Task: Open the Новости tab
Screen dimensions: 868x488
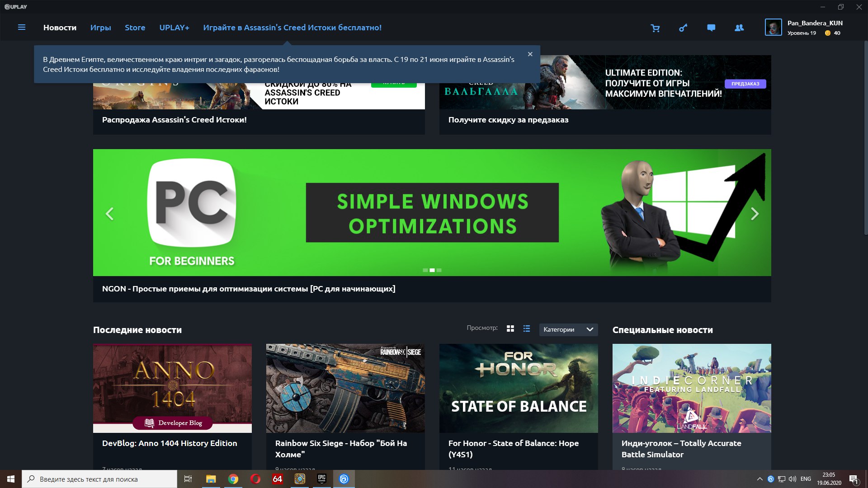Action: (60, 28)
